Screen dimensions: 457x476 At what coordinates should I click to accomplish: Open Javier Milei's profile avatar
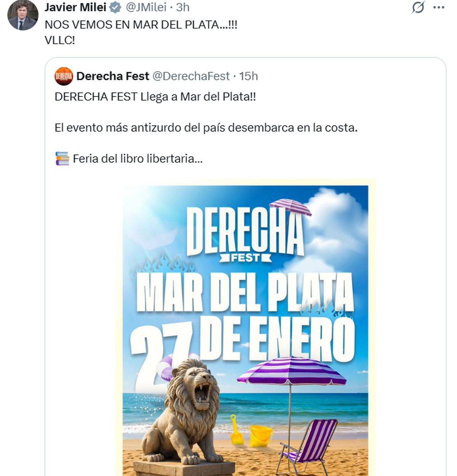pyautogui.click(x=23, y=14)
